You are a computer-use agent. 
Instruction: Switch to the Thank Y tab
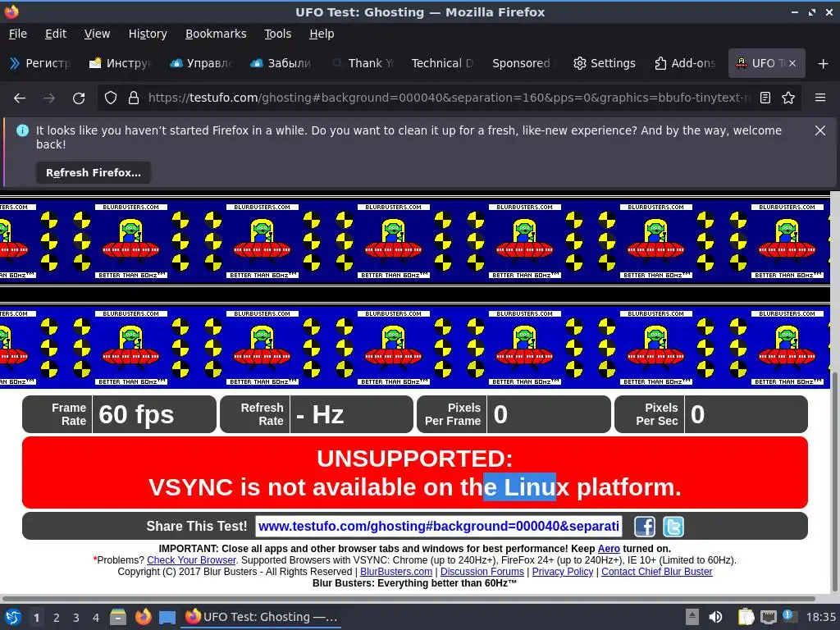point(362,63)
